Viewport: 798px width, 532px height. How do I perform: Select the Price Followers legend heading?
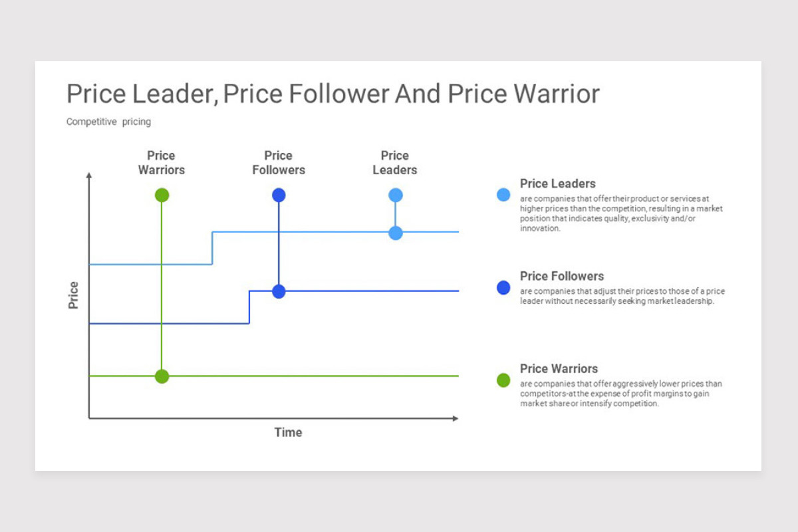[562, 276]
